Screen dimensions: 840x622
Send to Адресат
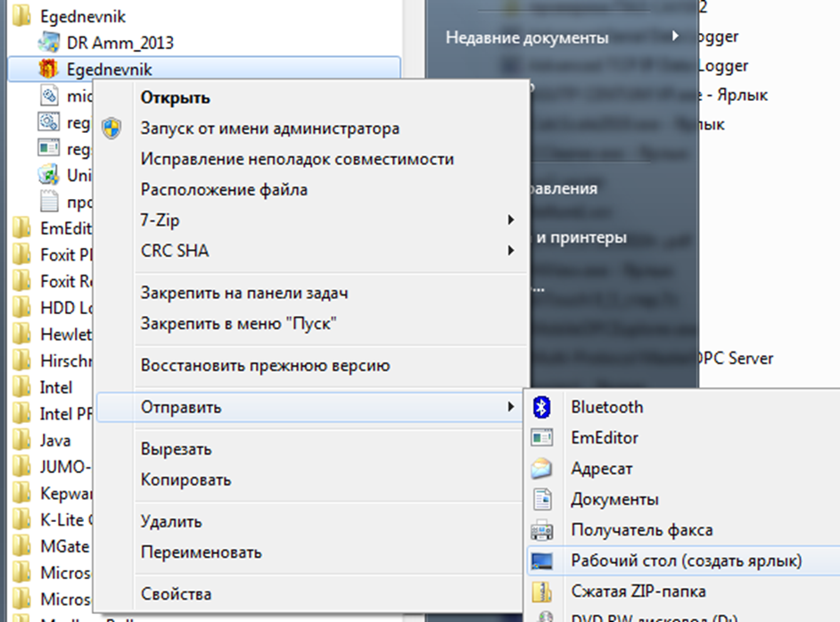[602, 469]
